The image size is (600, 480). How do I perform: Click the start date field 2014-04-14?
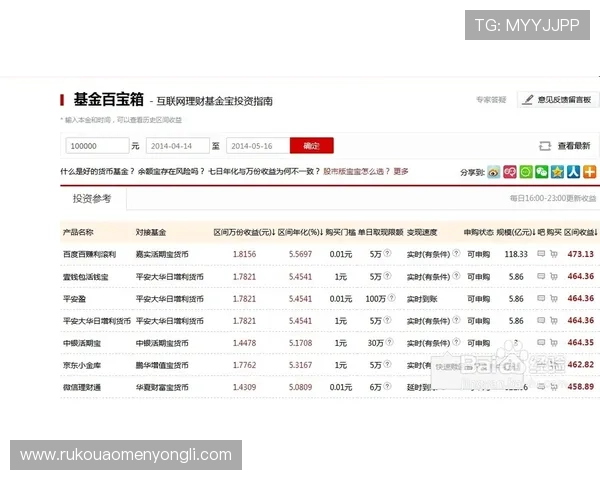click(x=178, y=146)
